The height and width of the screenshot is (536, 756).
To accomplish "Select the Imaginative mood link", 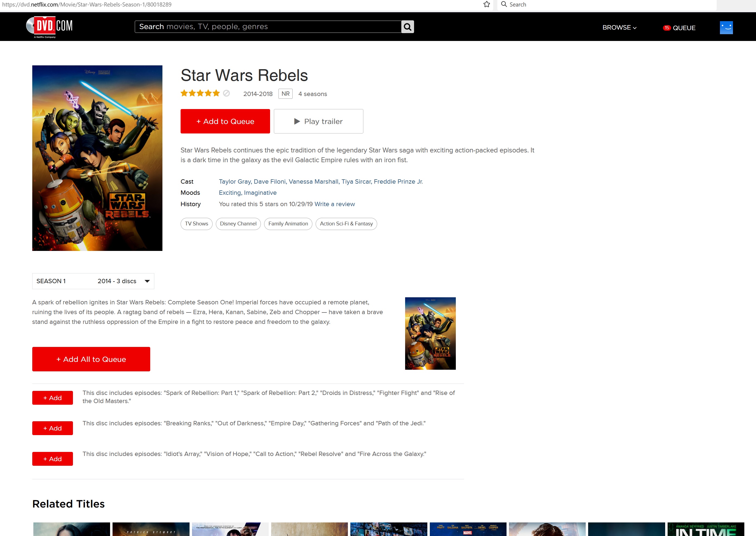I will [x=260, y=193].
